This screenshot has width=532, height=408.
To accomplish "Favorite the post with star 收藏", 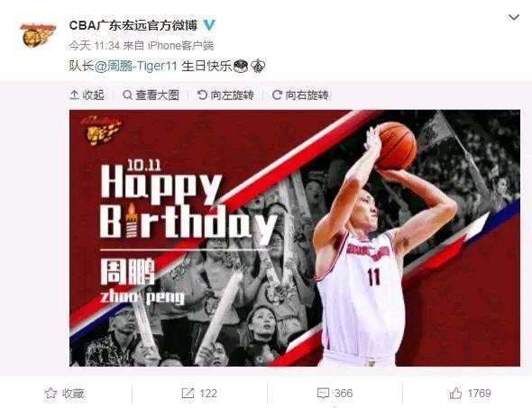I will (64, 394).
